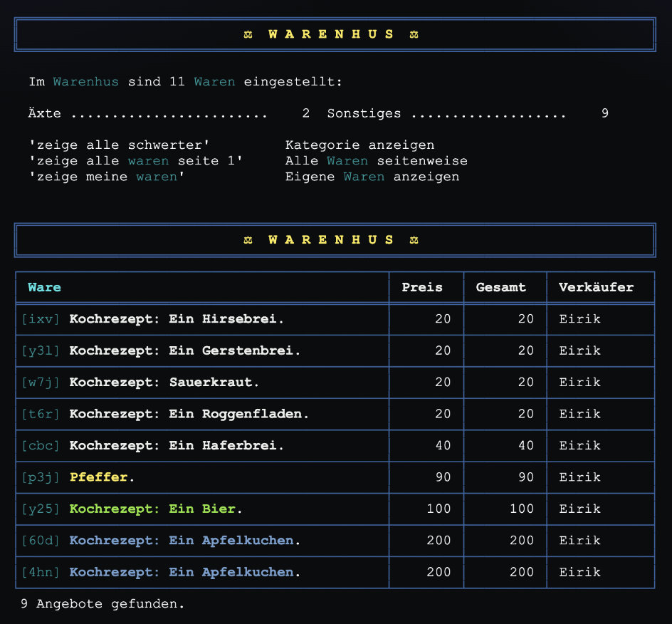Click the 'zeige meine waren' command text

pos(107,177)
